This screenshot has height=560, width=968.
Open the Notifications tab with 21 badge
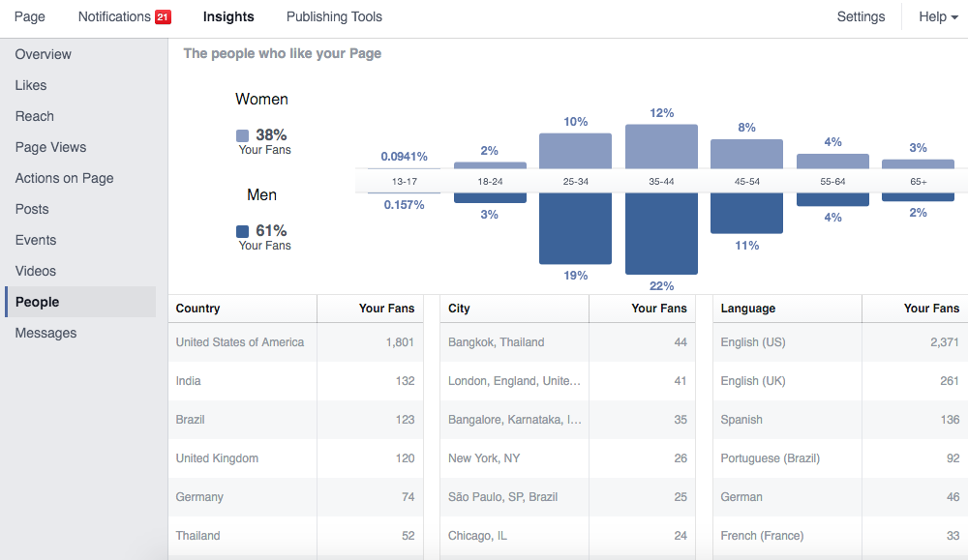click(114, 16)
